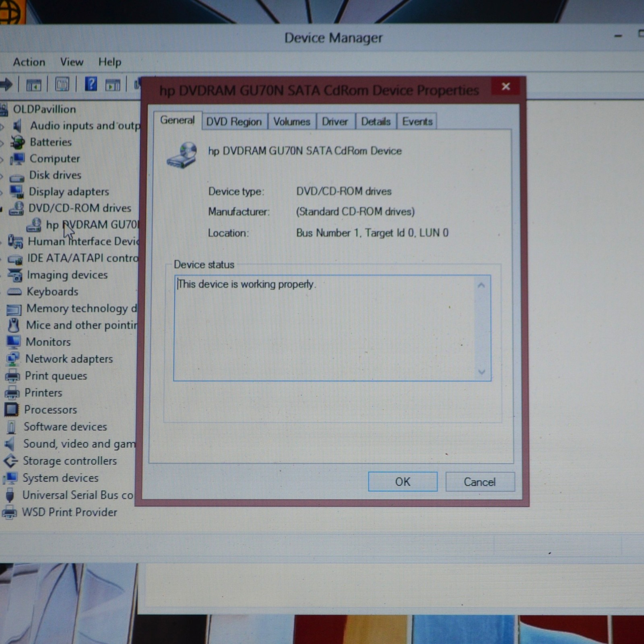The width and height of the screenshot is (644, 644).
Task: Open the Action menu
Action: click(29, 62)
